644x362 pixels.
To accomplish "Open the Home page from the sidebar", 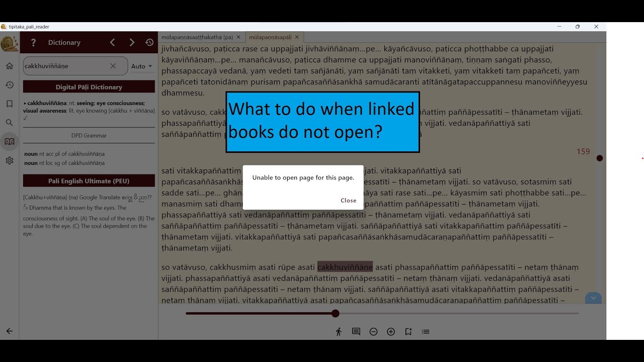I will point(9,66).
